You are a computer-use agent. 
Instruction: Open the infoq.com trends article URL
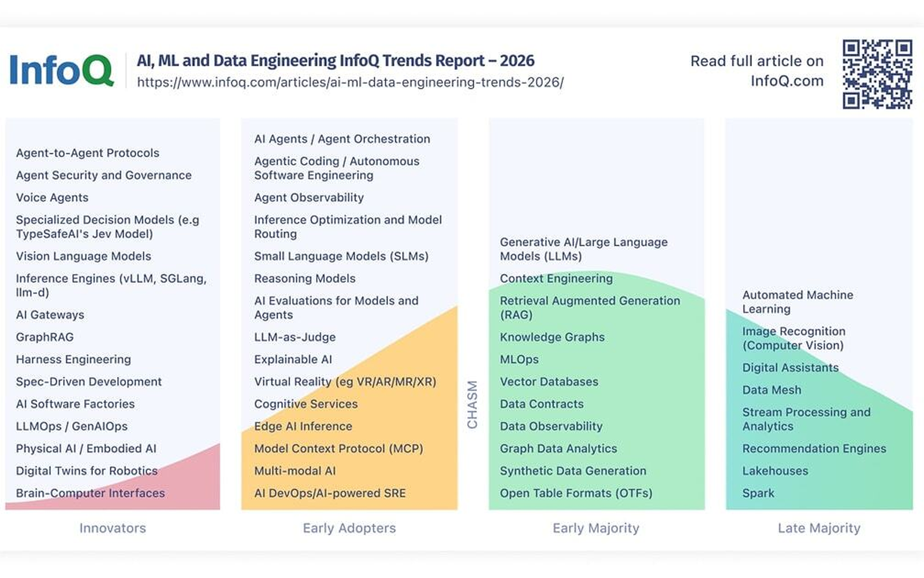(350, 82)
